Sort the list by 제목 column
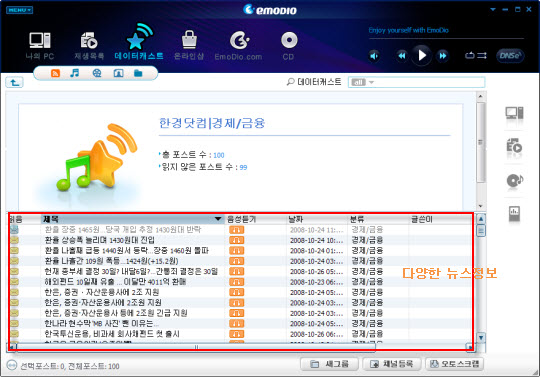The image size is (540, 377). (x=133, y=219)
